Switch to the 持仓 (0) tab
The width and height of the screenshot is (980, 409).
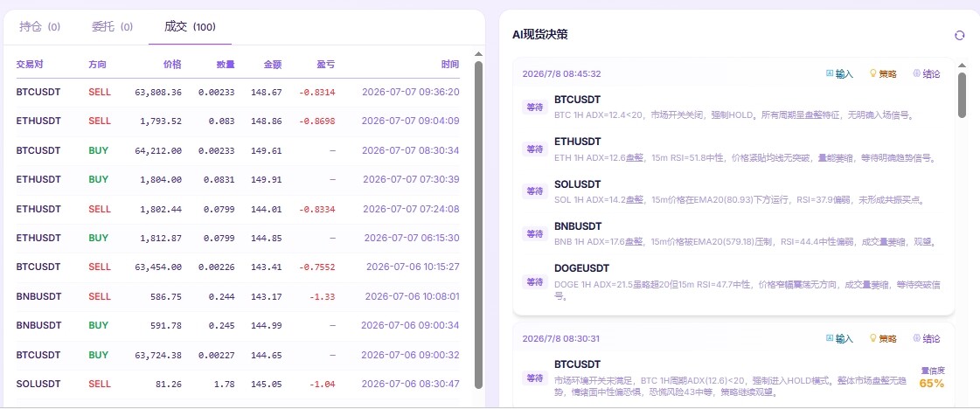pos(40,27)
